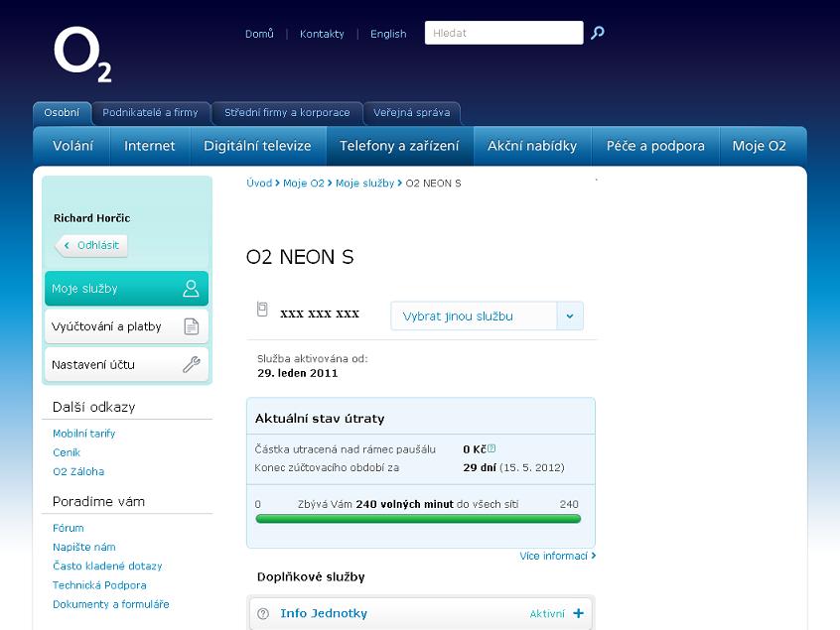This screenshot has height=630, width=840.
Task: Open the Vybrat jinou službu dropdown arrow
Action: tap(570, 316)
